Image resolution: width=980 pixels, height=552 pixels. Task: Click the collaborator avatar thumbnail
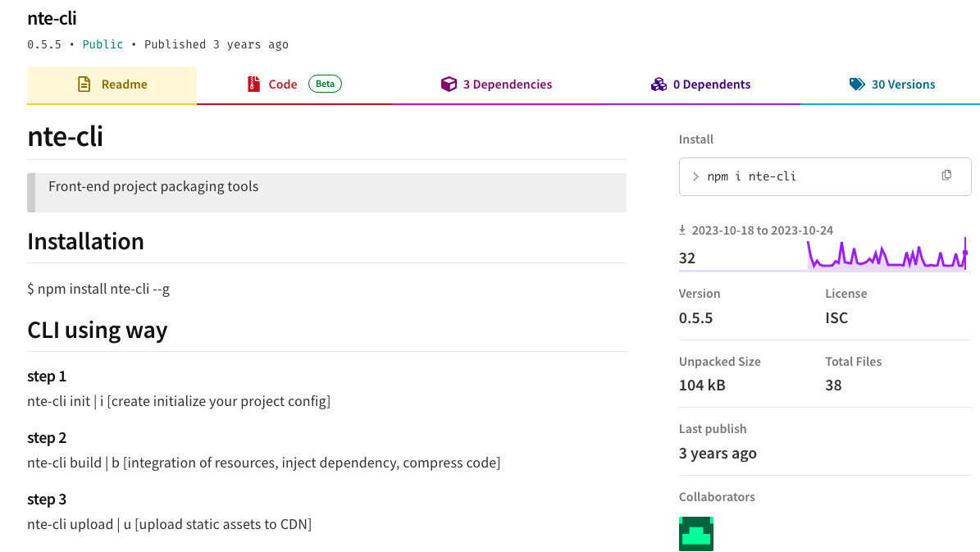pos(696,534)
